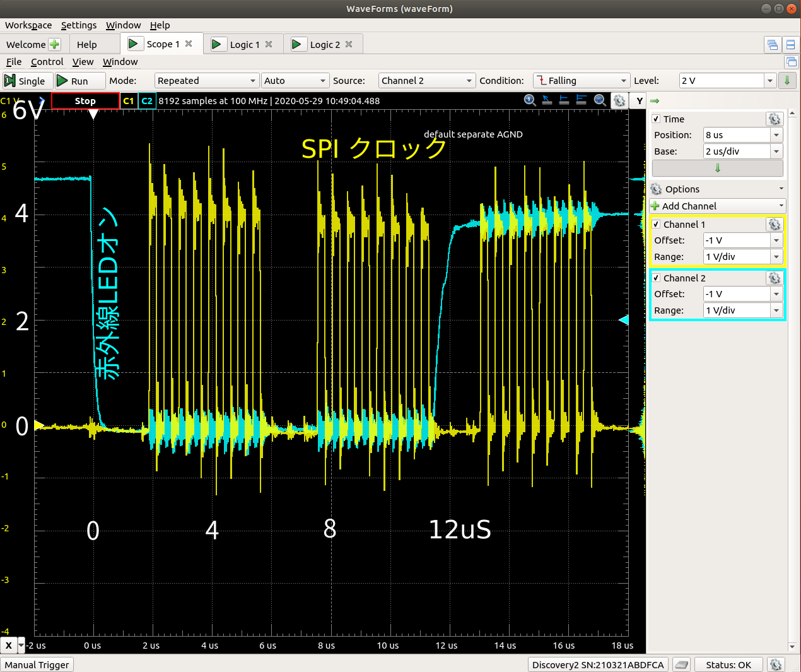Click green arrow beside Level field
This screenshot has width=801, height=672.
coord(786,81)
